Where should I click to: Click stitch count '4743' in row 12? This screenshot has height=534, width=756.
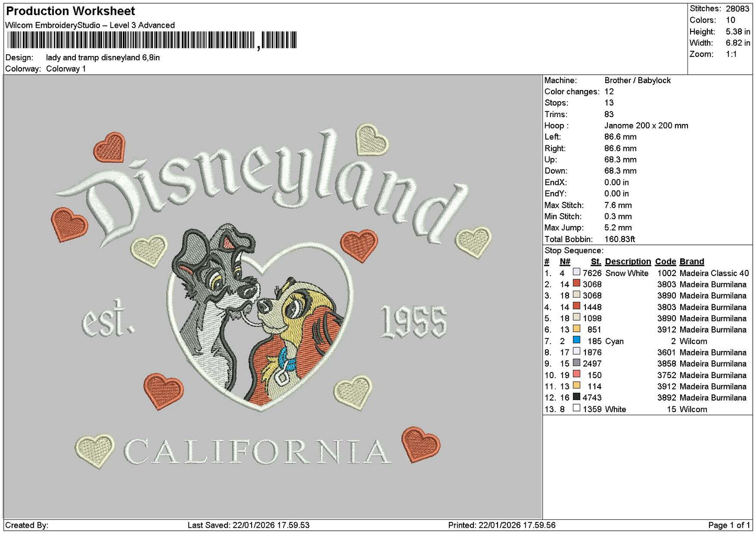[592, 397]
